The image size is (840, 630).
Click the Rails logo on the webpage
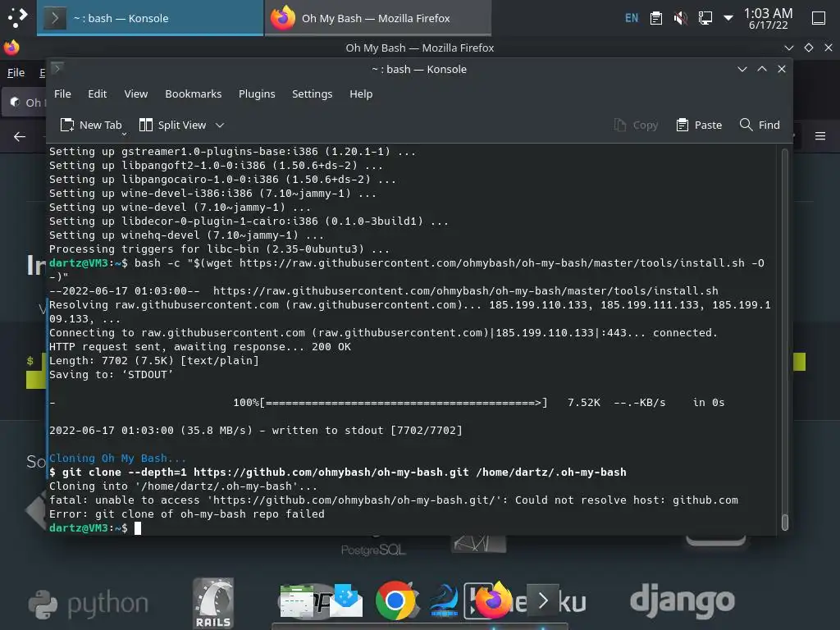pyautogui.click(x=213, y=603)
